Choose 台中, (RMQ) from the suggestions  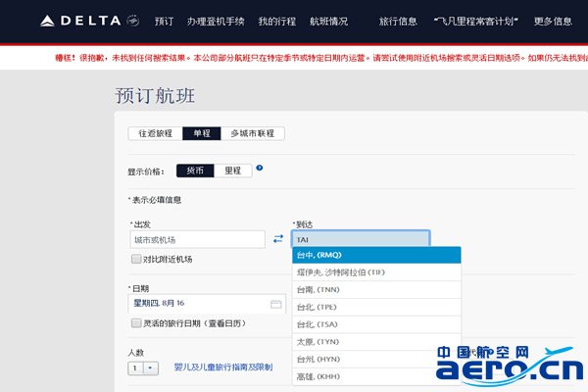pos(376,255)
